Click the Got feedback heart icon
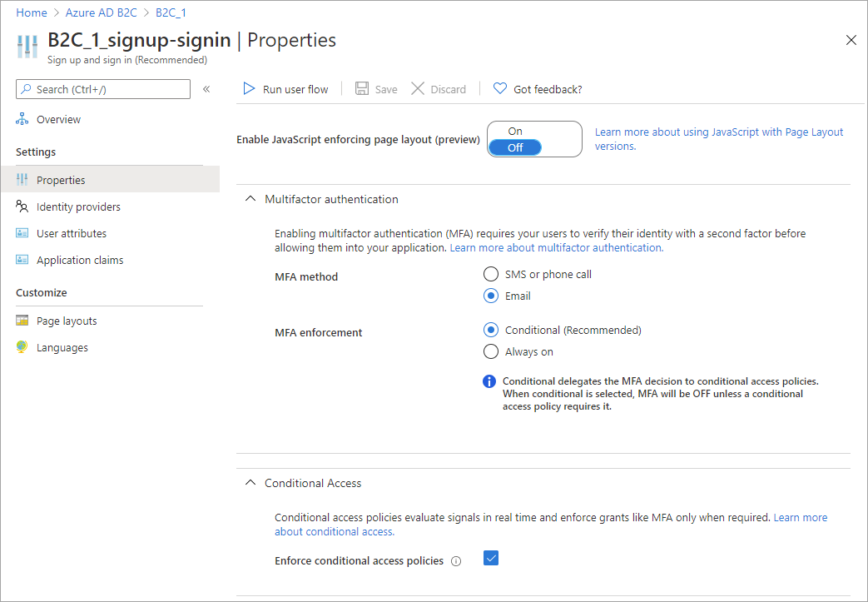The height and width of the screenshot is (602, 868). (x=500, y=89)
